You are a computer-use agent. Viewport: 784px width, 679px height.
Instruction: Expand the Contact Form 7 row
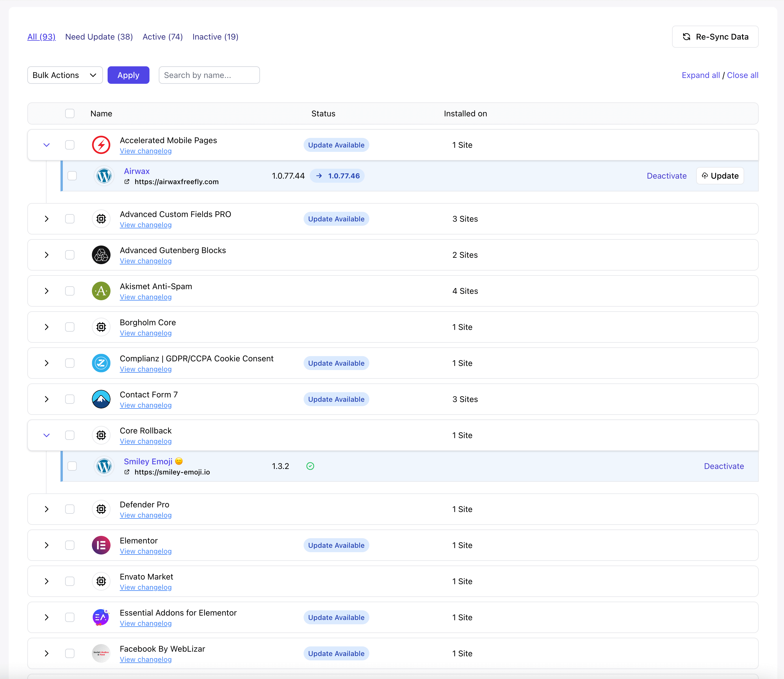[x=46, y=399]
